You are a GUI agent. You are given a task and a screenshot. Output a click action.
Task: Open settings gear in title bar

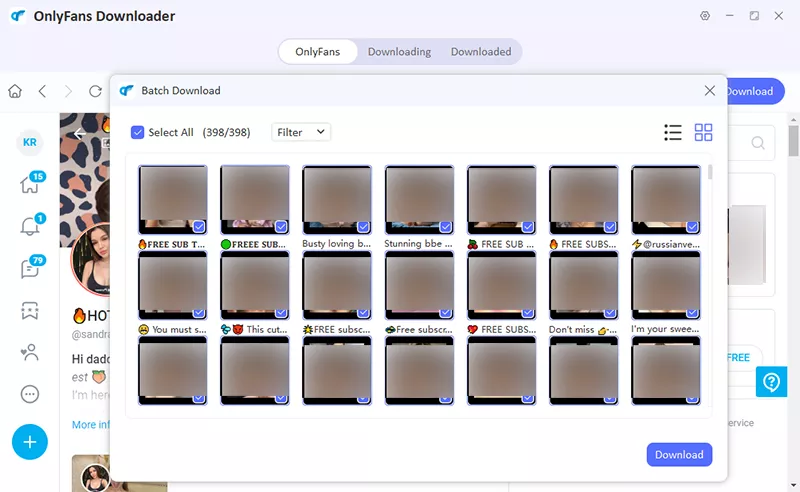point(705,16)
